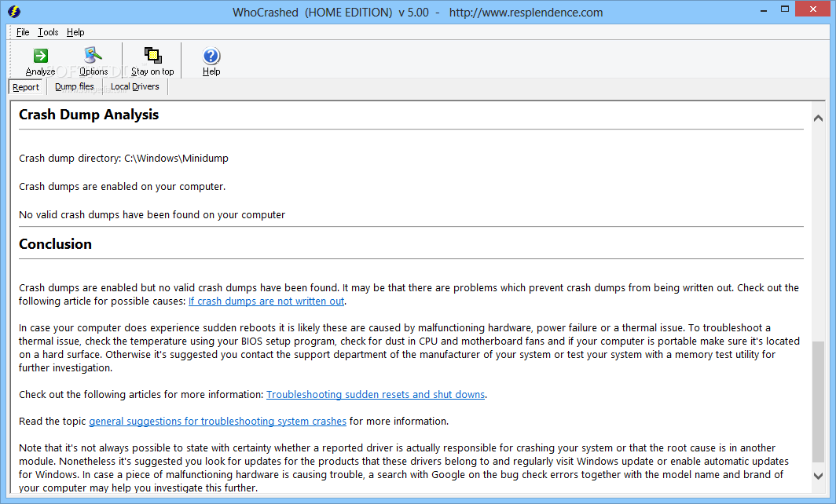Click the report scrollbar down arrow
Viewport: 836px width, 504px height.
pos(818,476)
